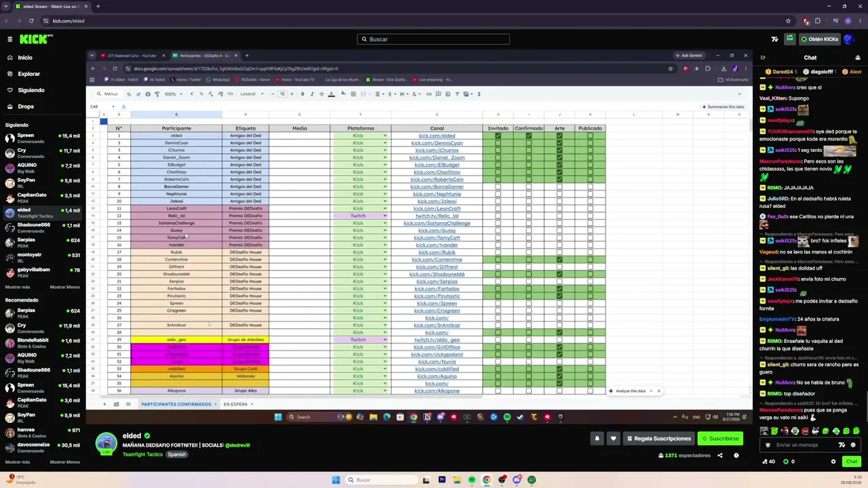Click the Suscribirse button
This screenshot has height=488, width=868.
(x=720, y=439)
